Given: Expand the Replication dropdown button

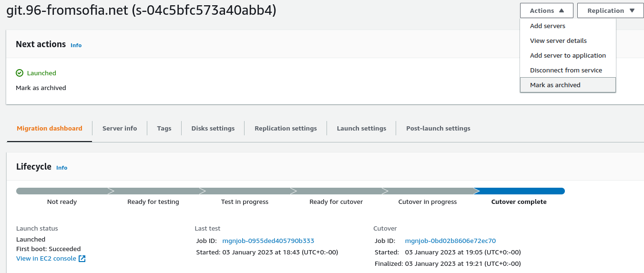Looking at the screenshot, I should click(610, 10).
